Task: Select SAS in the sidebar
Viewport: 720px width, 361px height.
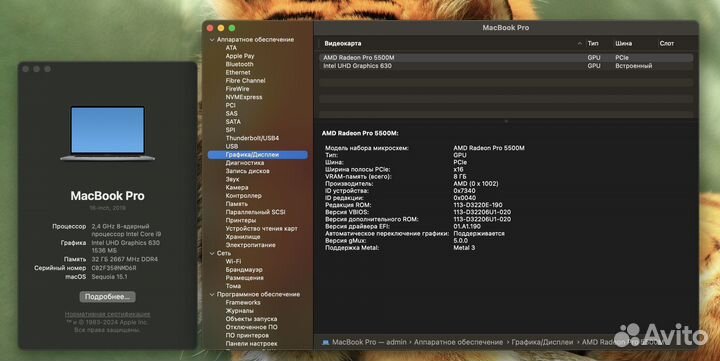Action: pos(231,113)
